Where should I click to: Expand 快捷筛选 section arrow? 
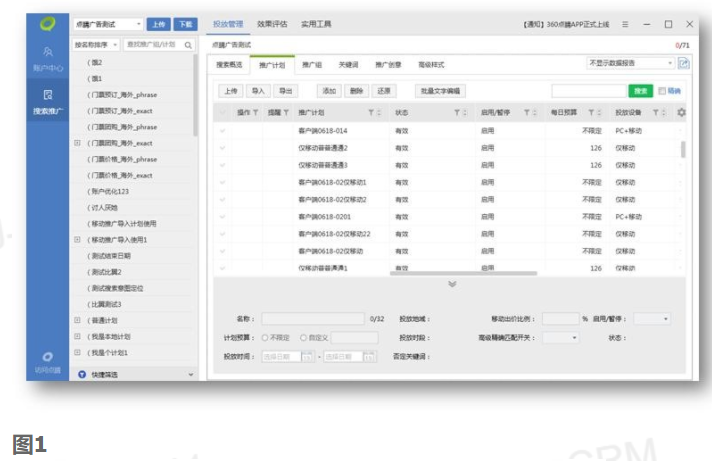(191, 375)
